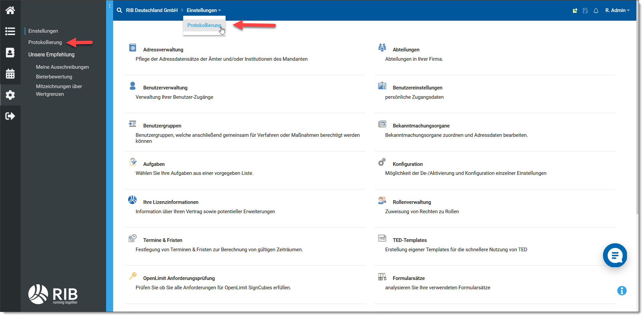Screen dimensions: 644x317
Task: Open Benutzerverwaltung settings entry
Action: click(x=165, y=88)
